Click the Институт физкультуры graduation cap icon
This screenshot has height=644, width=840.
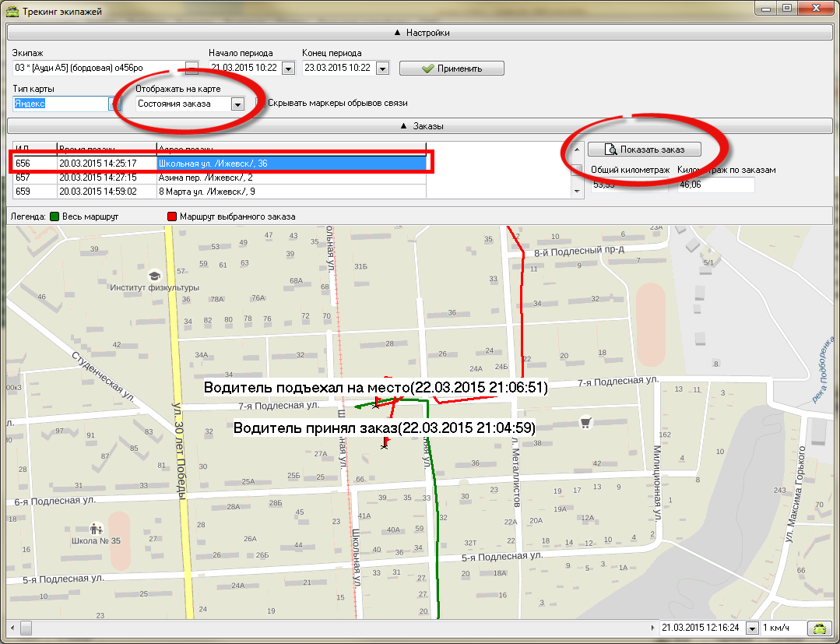[x=154, y=276]
